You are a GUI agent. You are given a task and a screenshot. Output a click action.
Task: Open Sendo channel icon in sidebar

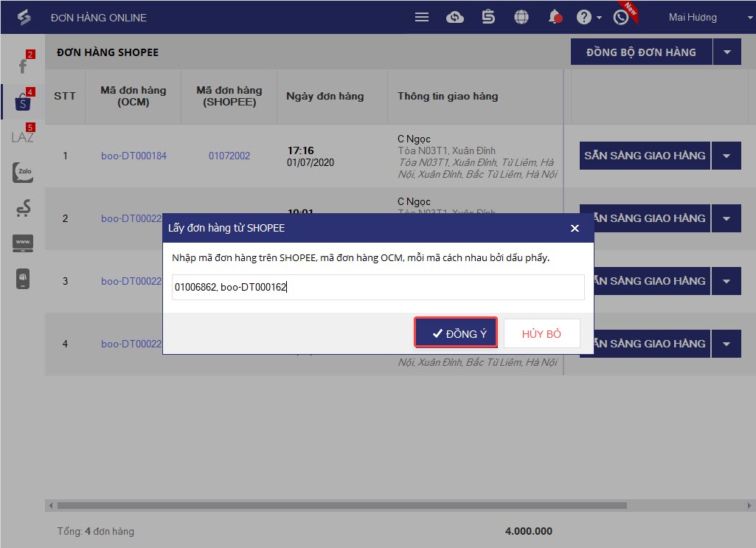point(23,208)
